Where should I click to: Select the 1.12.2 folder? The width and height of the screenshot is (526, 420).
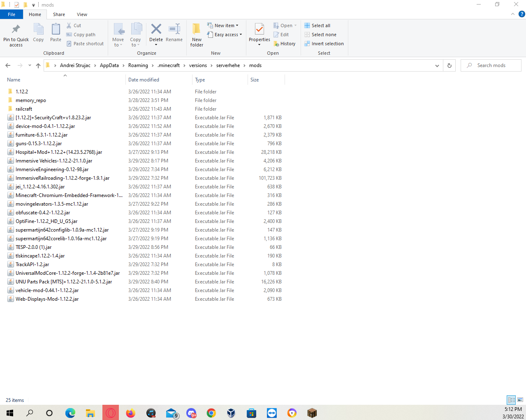pos(22,92)
